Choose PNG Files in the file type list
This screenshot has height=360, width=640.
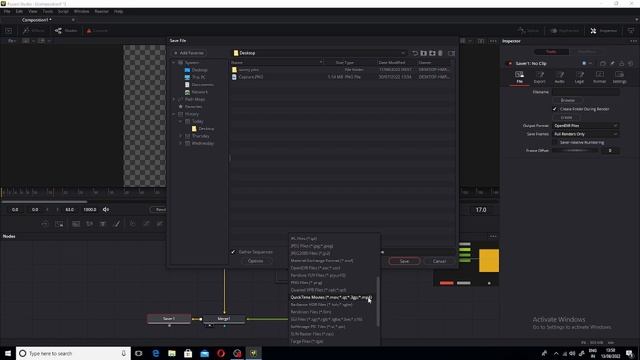coord(306,282)
